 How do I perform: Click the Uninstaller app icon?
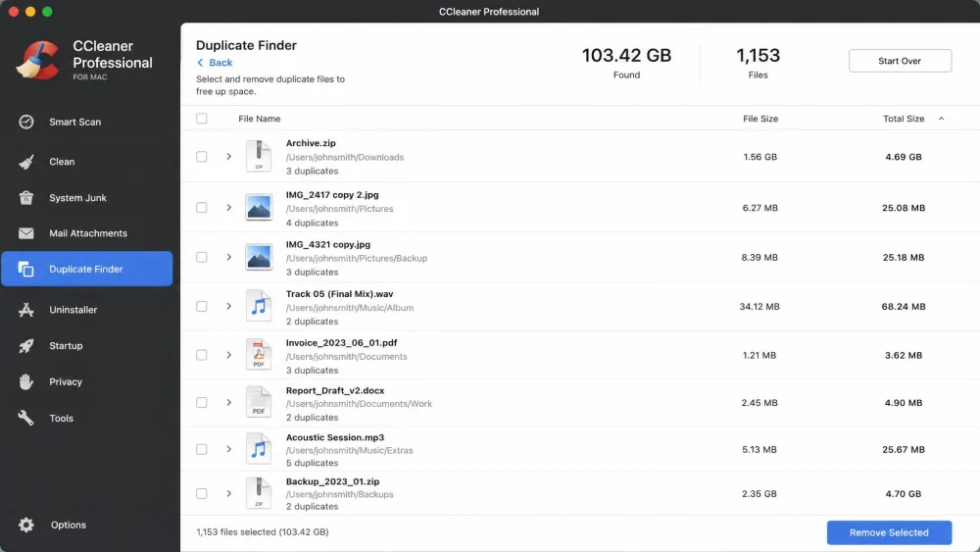pyautogui.click(x=26, y=310)
